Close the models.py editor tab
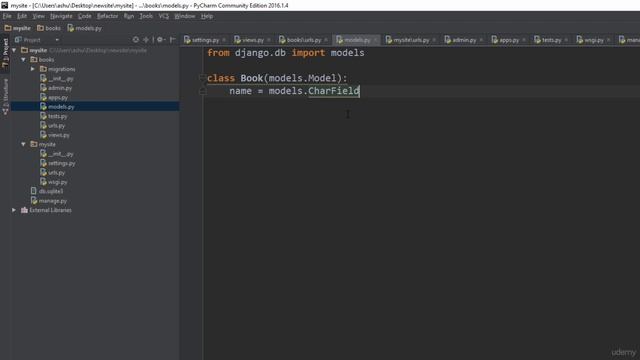This screenshot has width=640, height=360. [375, 40]
